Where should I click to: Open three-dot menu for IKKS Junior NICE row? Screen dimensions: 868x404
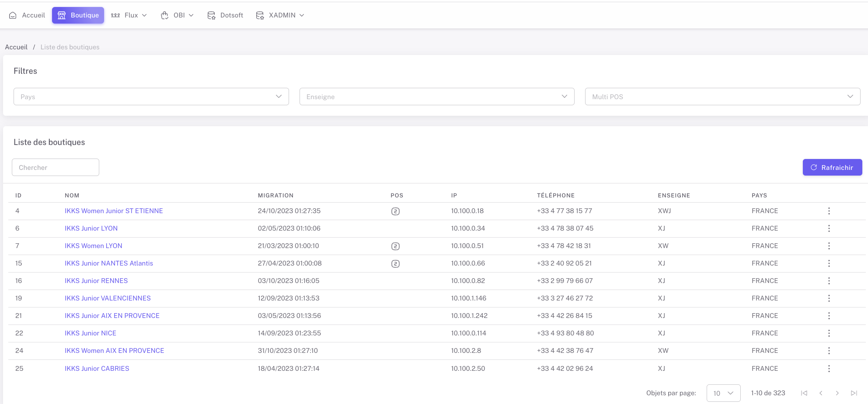(x=829, y=333)
